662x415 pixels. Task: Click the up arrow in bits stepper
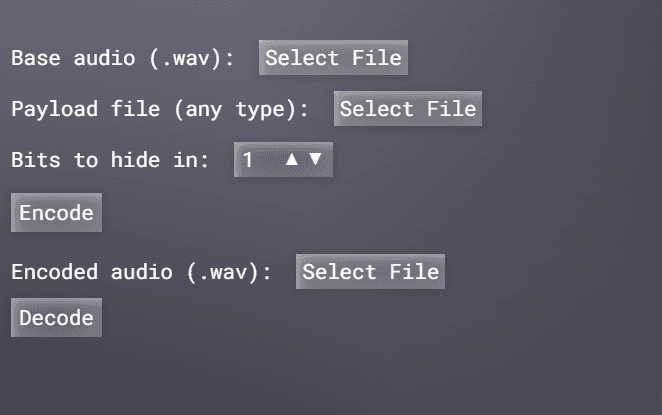pyautogui.click(x=292, y=159)
